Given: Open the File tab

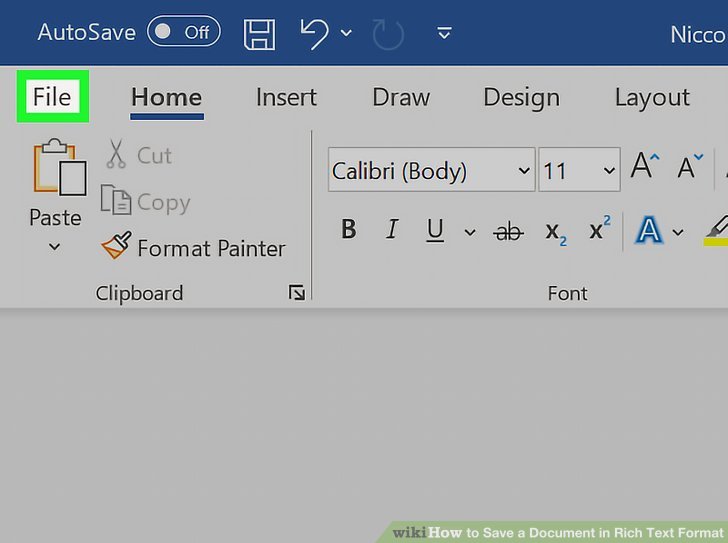Looking at the screenshot, I should (52, 97).
